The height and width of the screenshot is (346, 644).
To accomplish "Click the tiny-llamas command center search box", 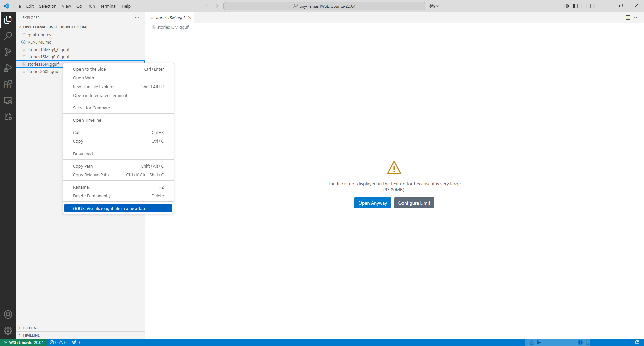I will (324, 6).
